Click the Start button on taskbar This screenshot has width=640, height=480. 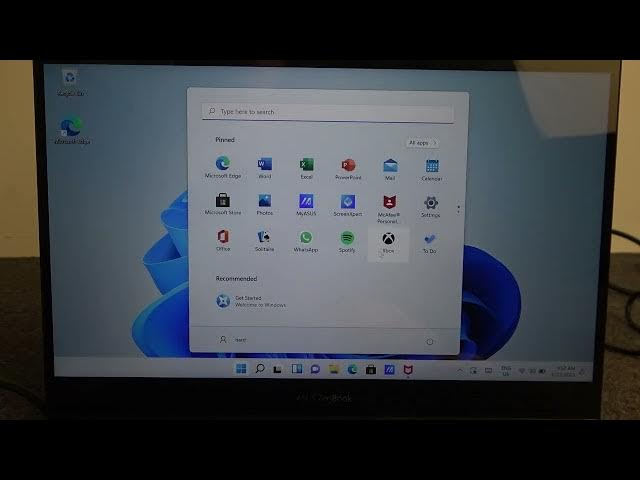point(241,369)
